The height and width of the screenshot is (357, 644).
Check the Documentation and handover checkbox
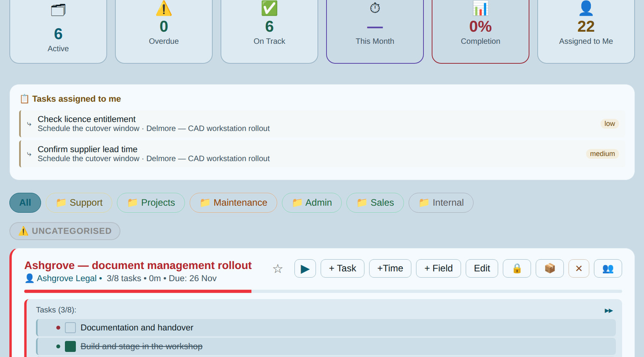point(70,328)
